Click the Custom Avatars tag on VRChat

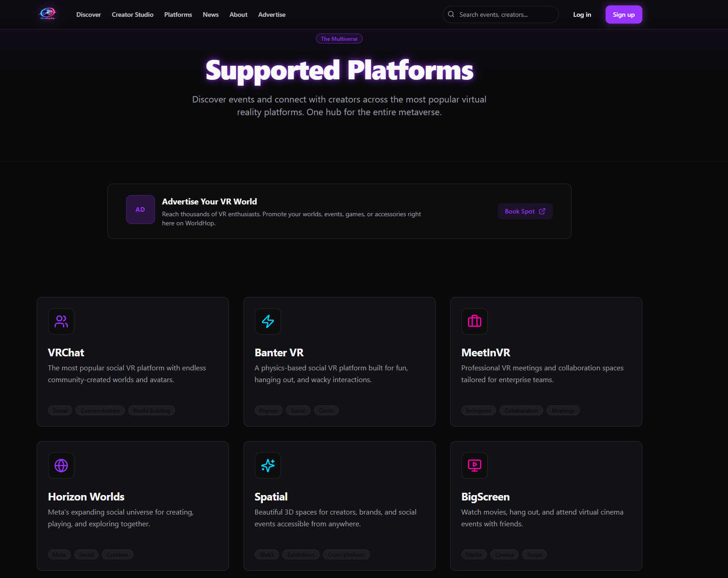100,410
